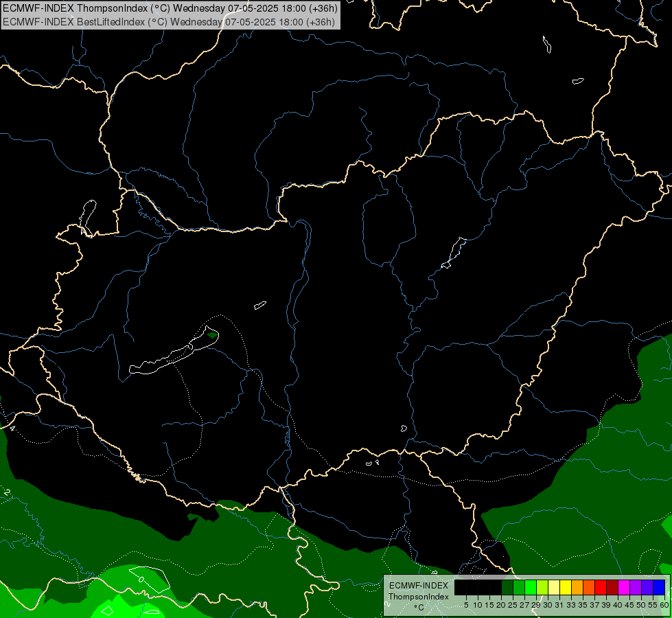672x618 pixels.
Task: Click the dark red 39–40 legend swatch
Action: [612, 587]
